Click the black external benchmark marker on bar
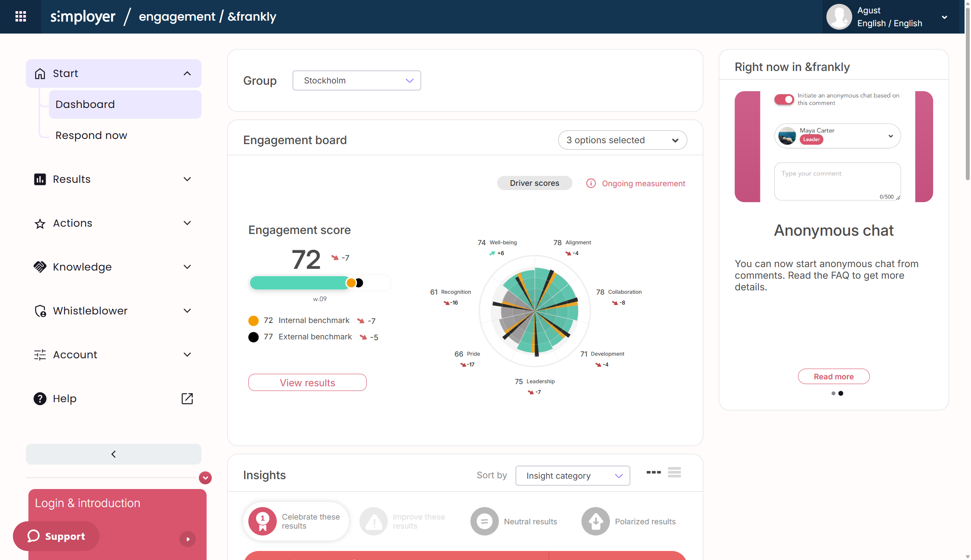Screen dimensions: 971x560 (x=360, y=283)
